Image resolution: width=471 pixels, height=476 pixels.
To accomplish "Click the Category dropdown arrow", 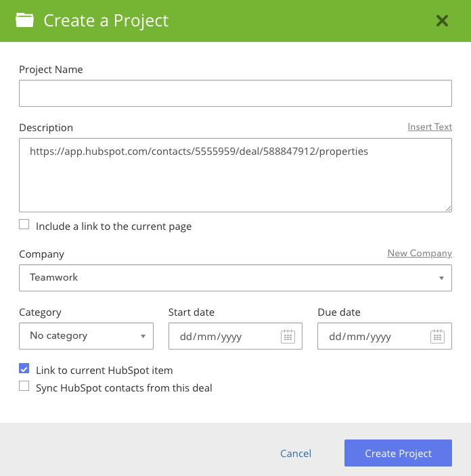I will click(143, 336).
